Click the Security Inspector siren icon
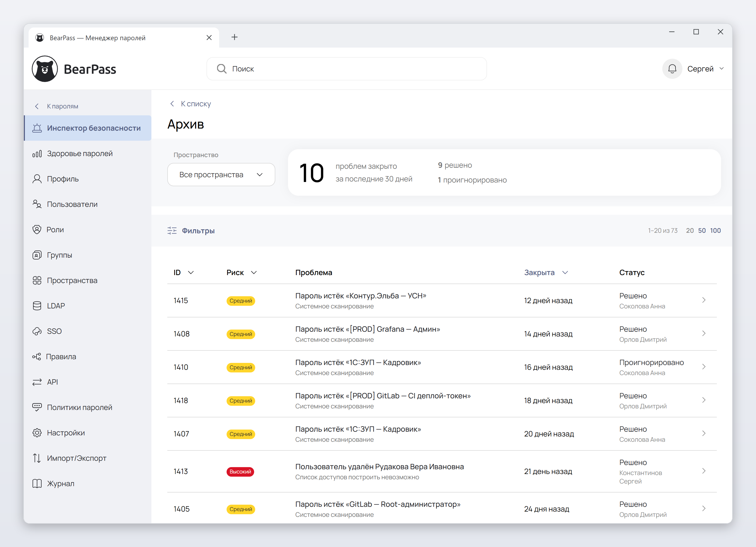This screenshot has height=547, width=756. click(x=37, y=128)
